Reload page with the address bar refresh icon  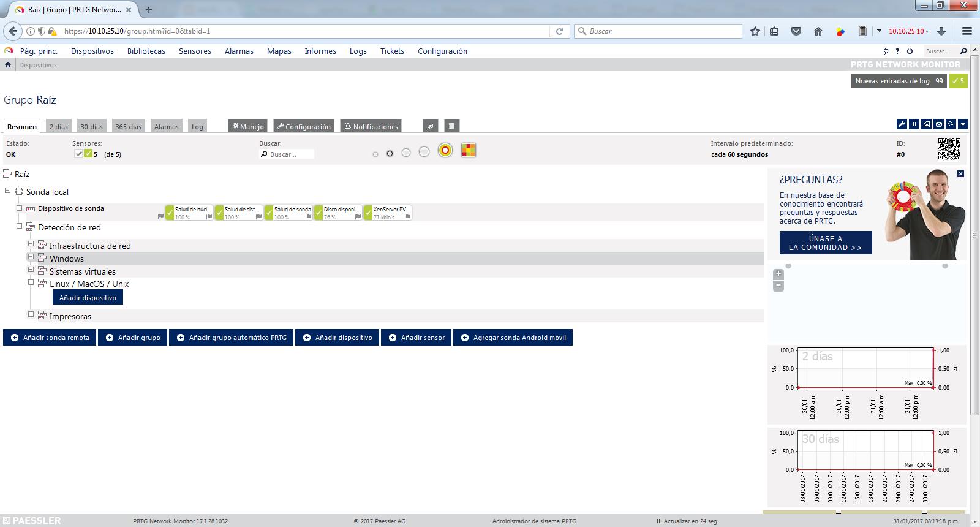[559, 31]
